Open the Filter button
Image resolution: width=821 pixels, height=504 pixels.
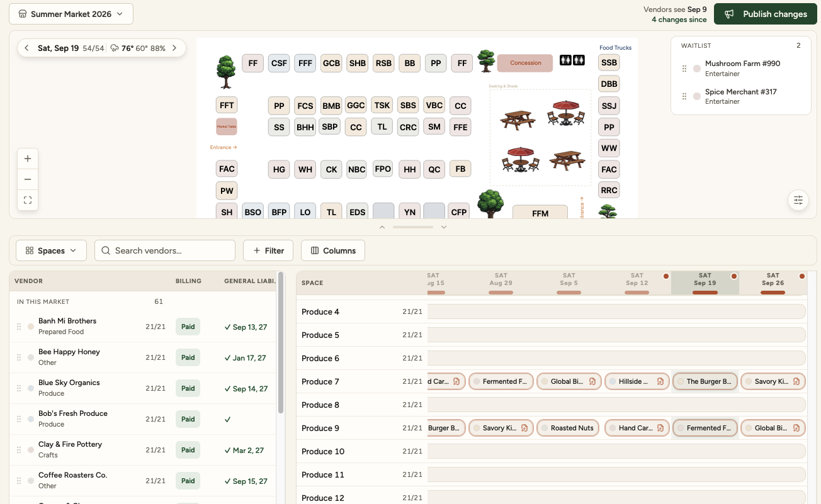269,250
